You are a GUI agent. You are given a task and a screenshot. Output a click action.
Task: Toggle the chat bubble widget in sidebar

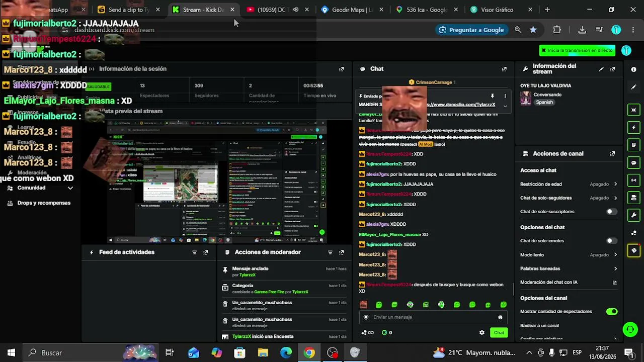tap(634, 163)
